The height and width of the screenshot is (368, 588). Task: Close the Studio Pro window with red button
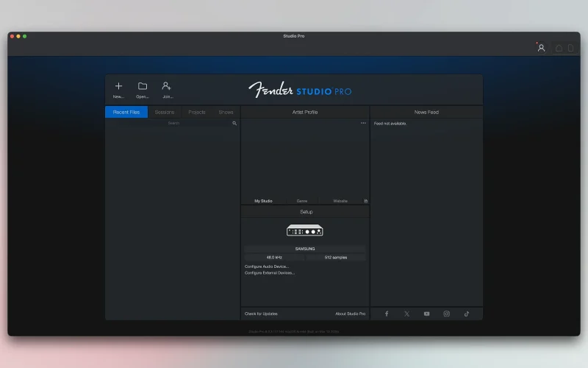point(12,36)
